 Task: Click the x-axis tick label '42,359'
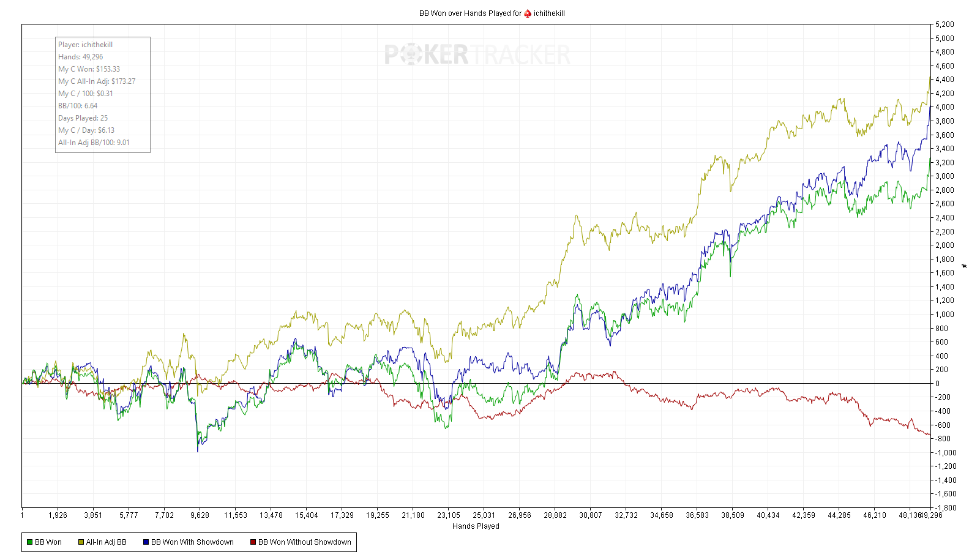(804, 515)
